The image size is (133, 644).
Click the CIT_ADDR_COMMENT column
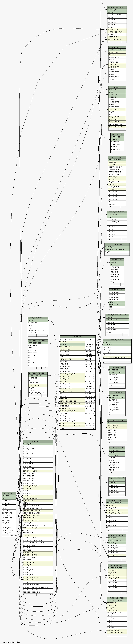(x=117, y=15)
